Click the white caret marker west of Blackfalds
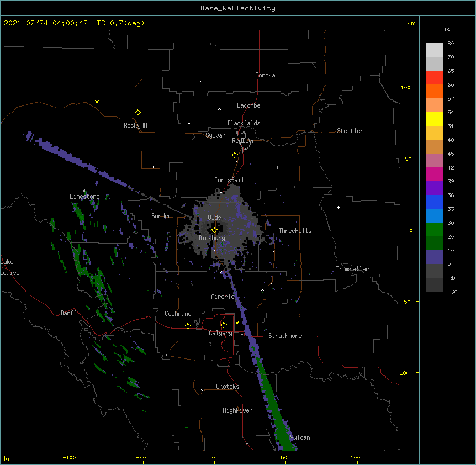This screenshot has height=465, width=476. pyautogui.click(x=189, y=124)
